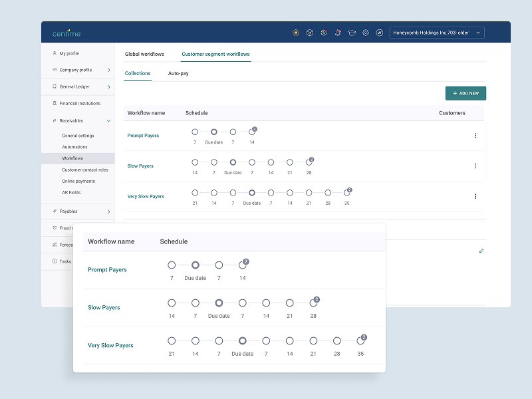Open the settings gear in the top bar
The image size is (532, 399).
[365, 32]
